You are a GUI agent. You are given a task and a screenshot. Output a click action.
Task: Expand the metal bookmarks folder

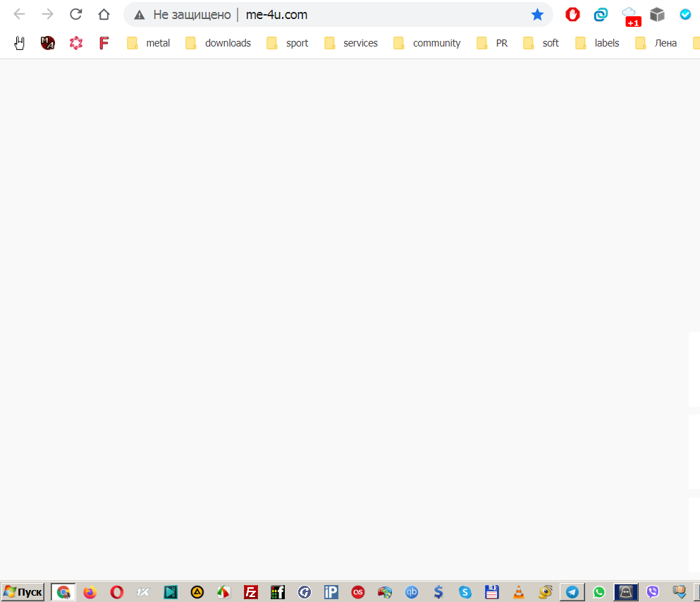tap(149, 43)
